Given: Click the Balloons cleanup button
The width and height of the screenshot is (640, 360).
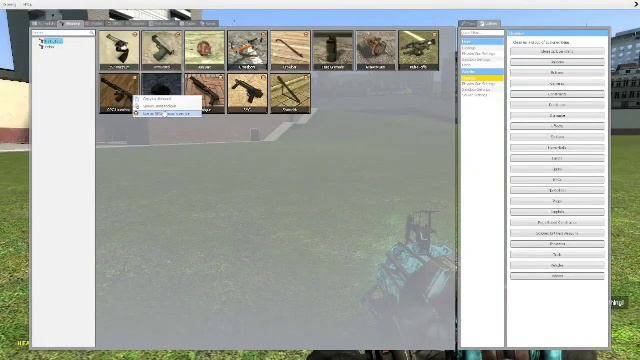Looking at the screenshot, I should 557,62.
